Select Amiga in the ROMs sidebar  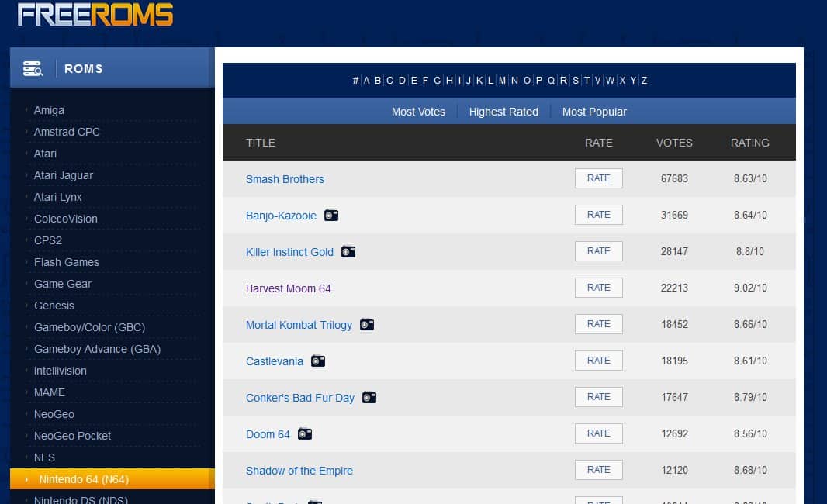tap(49, 110)
